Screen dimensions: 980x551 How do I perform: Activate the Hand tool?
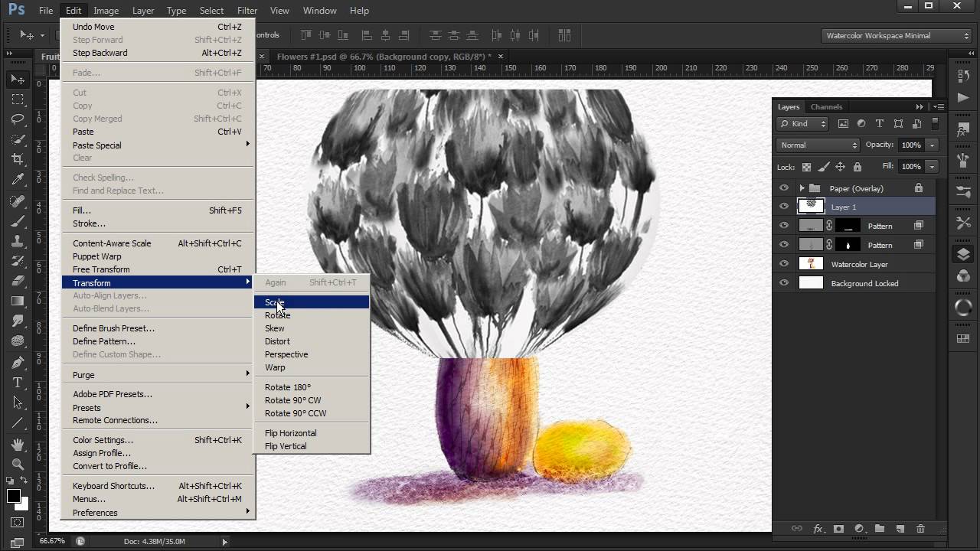click(x=18, y=445)
